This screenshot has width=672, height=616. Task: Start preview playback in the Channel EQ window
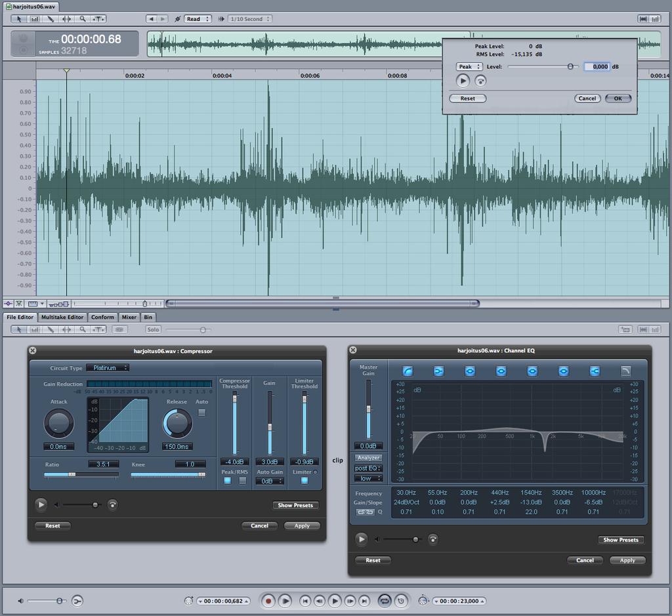362,539
